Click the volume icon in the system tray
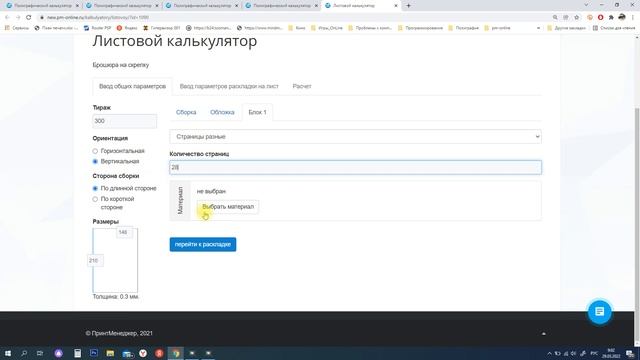Image resolution: width=640 pixels, height=360 pixels. [x=573, y=353]
